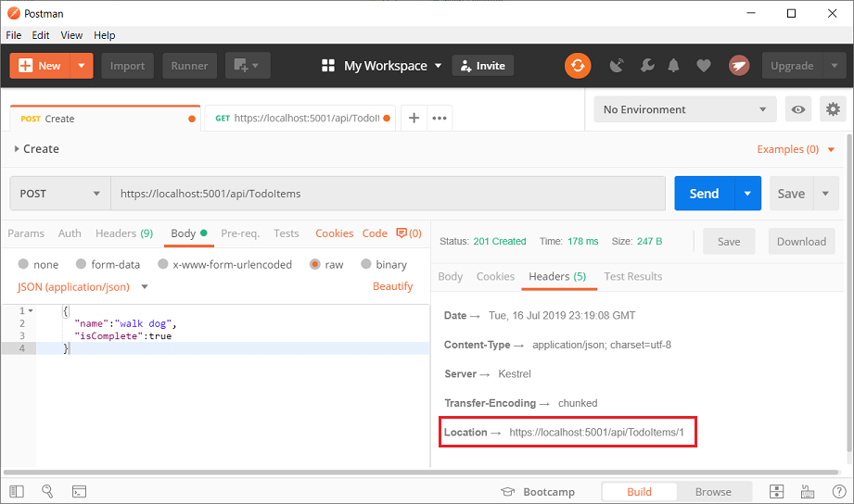This screenshot has height=504, width=854.
Task: Click the Import button
Action: click(x=127, y=66)
